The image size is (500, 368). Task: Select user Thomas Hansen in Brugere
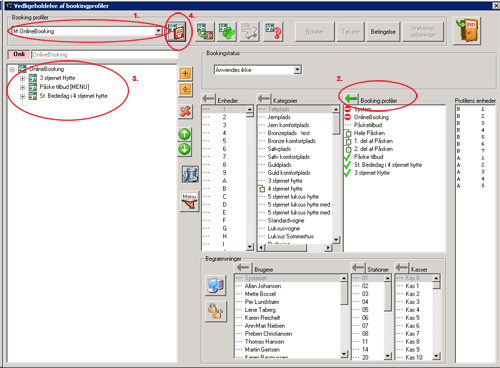pyautogui.click(x=264, y=342)
